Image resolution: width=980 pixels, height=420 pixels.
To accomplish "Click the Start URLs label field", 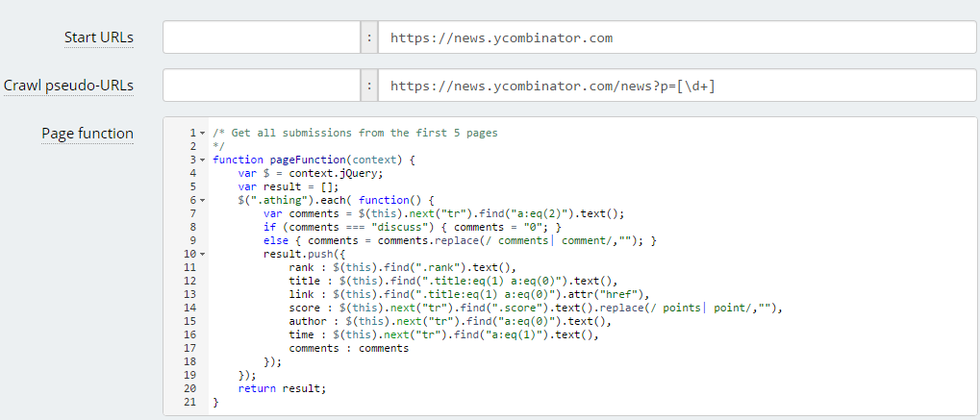I will (x=262, y=37).
